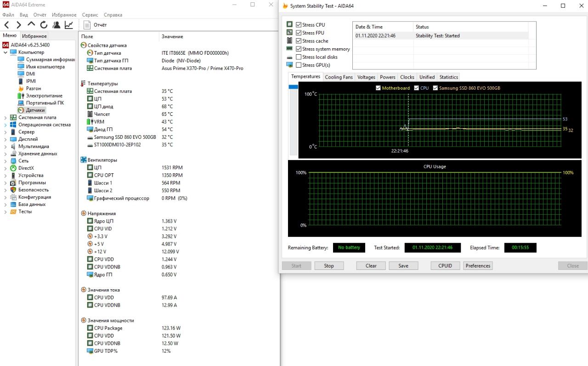Open the Справка menu
The image size is (588, 366).
coord(113,15)
